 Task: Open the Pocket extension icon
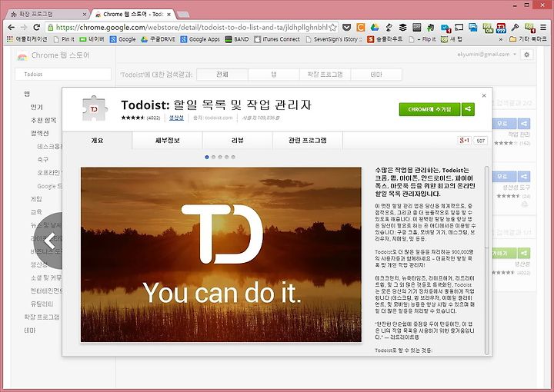coord(346,27)
